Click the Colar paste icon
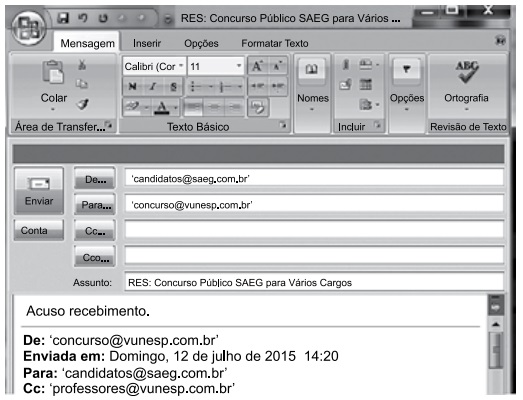 tap(53, 72)
